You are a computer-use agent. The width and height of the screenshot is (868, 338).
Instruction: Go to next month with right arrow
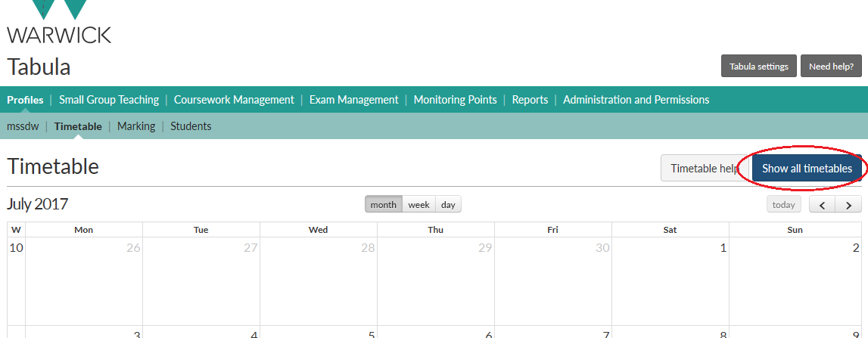pos(848,205)
